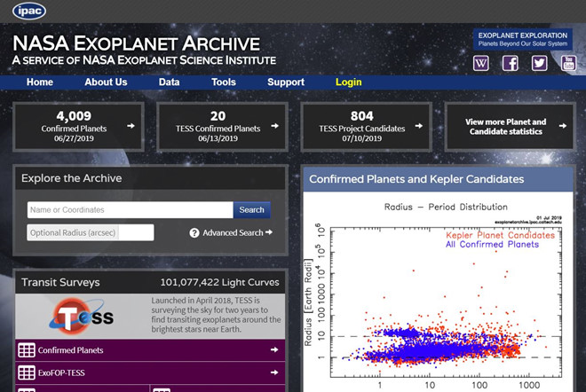Open the Tools menu
This screenshot has width=586, height=392.
[x=224, y=82]
